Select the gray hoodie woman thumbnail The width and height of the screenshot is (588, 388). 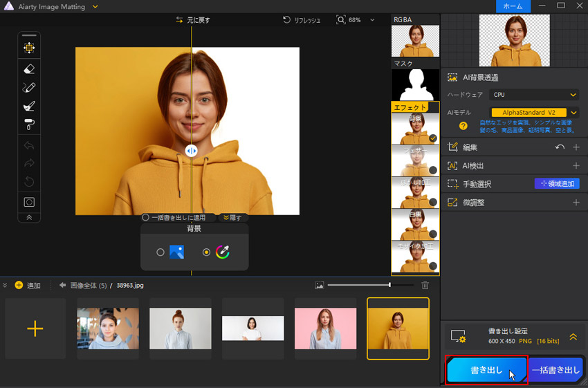(x=108, y=329)
